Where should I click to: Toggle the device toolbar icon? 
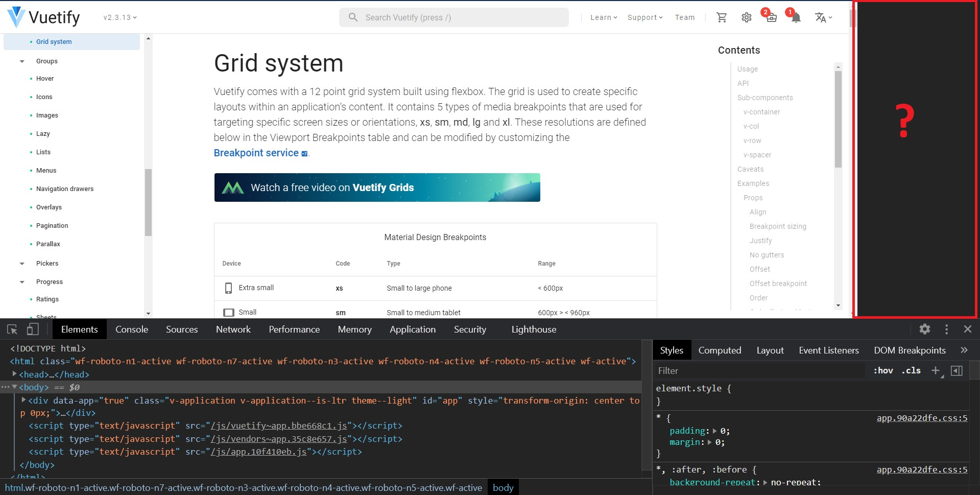click(x=33, y=329)
